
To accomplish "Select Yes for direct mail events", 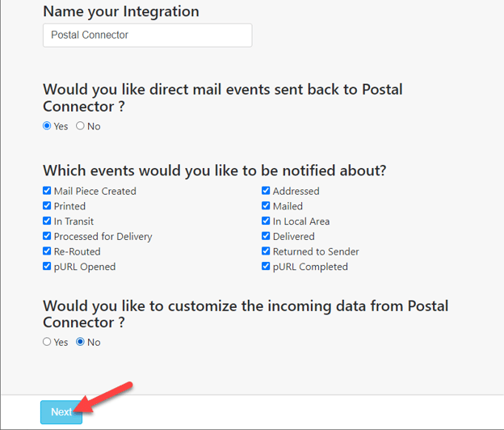I will (47, 126).
